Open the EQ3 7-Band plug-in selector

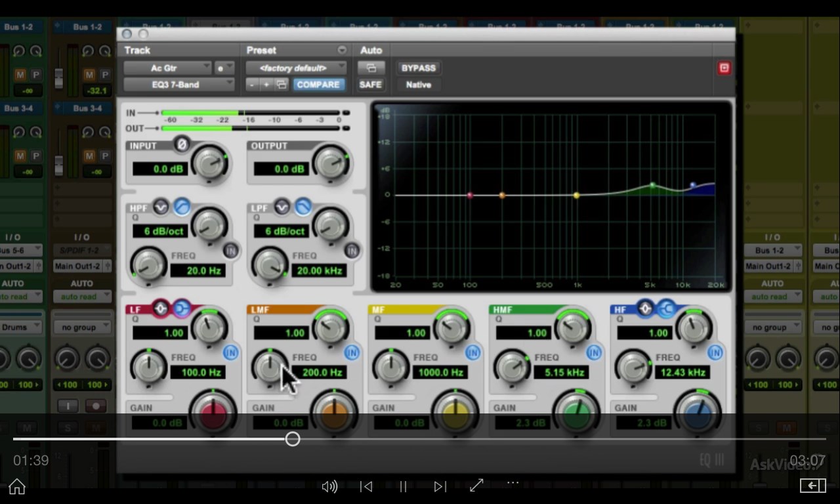179,85
